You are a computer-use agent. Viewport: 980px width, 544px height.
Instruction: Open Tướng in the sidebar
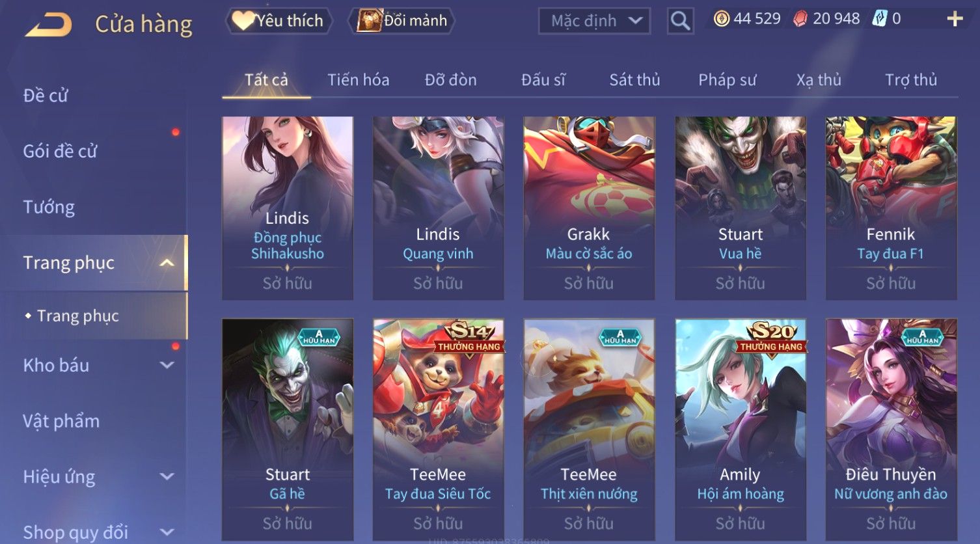(49, 208)
